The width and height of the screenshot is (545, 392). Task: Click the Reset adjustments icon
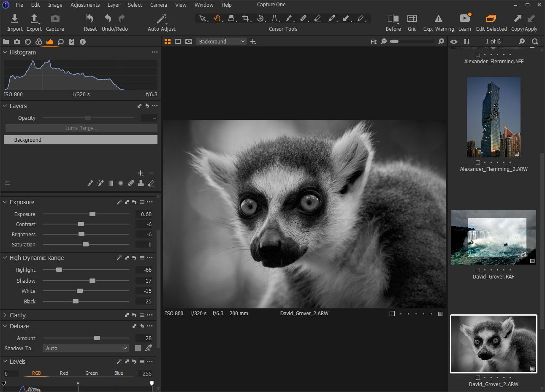point(90,19)
